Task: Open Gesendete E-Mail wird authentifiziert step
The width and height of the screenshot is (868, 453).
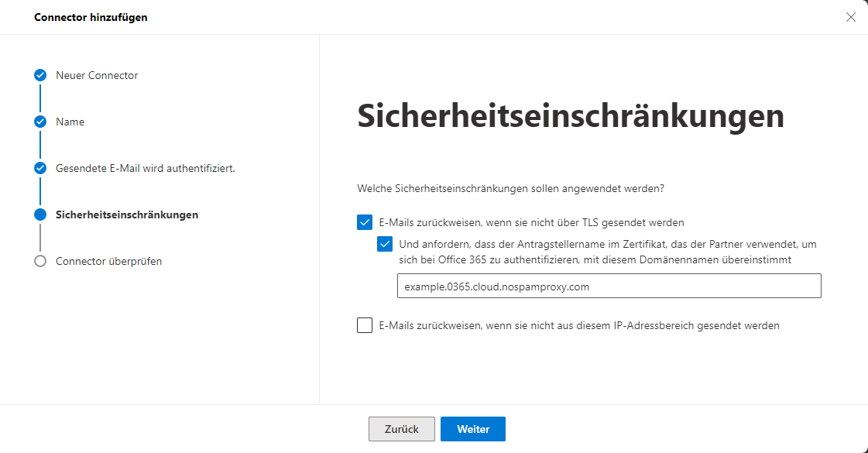Action: (146, 168)
